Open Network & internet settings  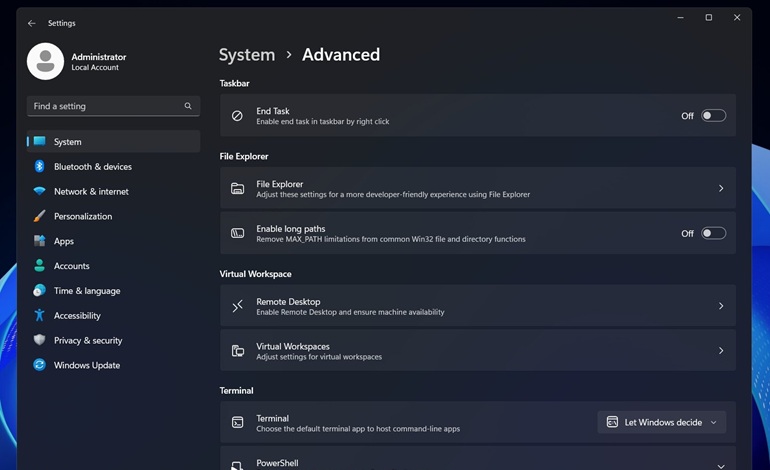pyautogui.click(x=113, y=192)
